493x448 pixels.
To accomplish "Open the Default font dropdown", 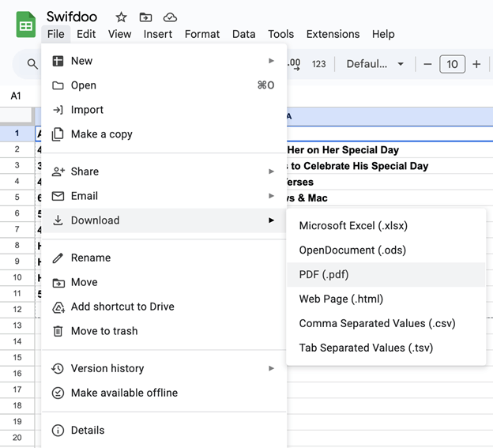I will tap(374, 64).
